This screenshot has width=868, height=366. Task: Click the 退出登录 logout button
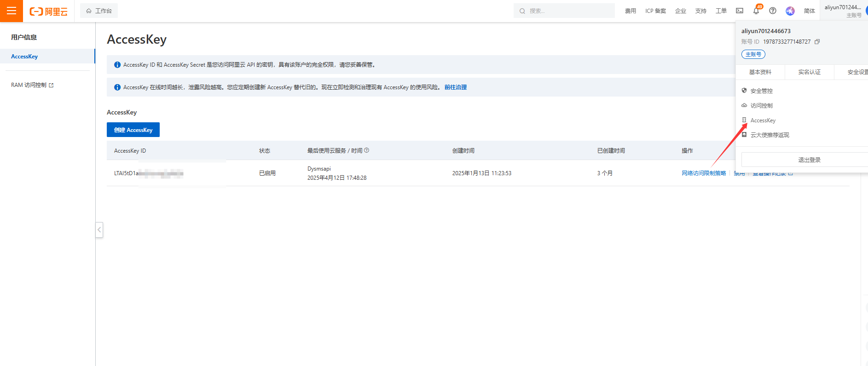[809, 160]
